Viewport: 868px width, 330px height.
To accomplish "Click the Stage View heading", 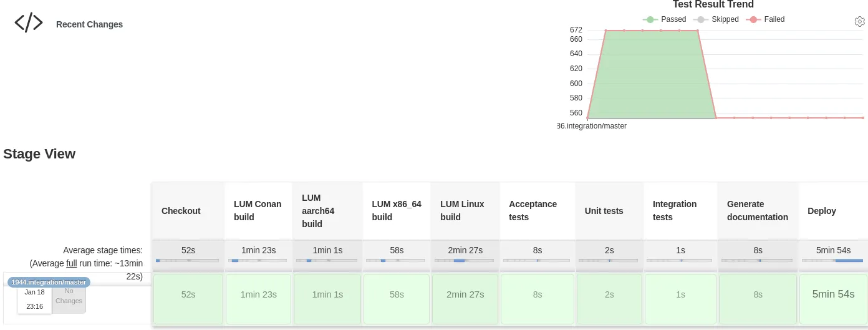I will click(x=39, y=154).
